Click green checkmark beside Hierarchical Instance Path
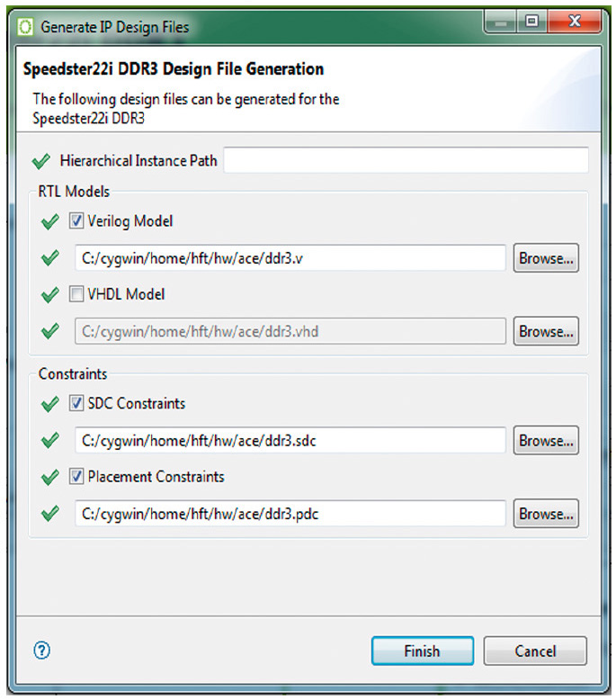616x700 pixels. click(x=41, y=161)
